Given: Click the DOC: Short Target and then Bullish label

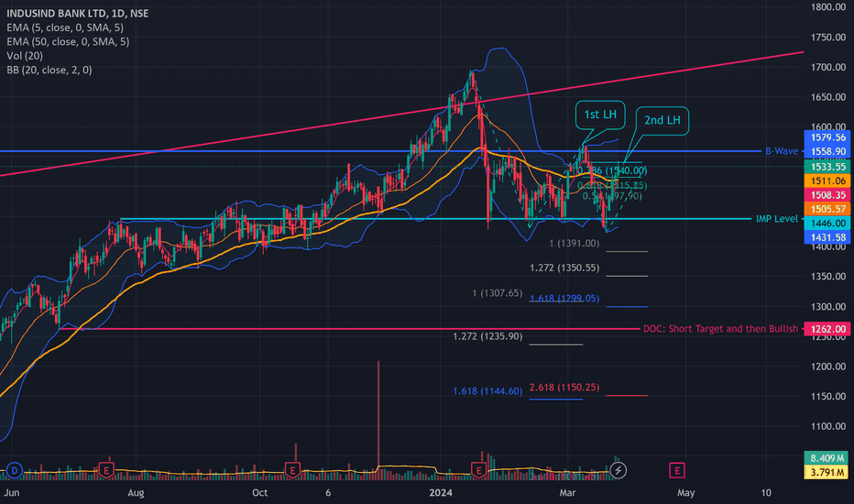Looking at the screenshot, I should 720,329.
